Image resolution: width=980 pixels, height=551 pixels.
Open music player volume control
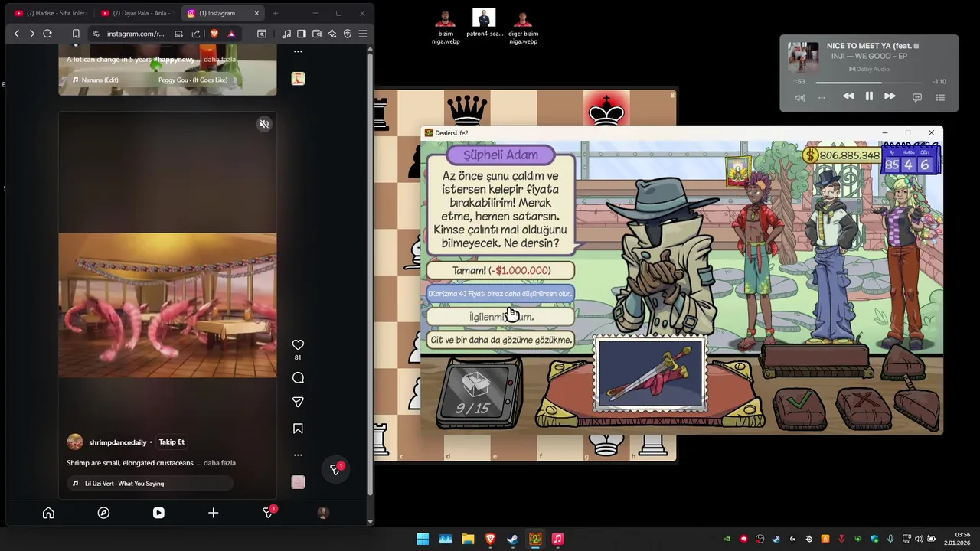click(x=800, y=97)
